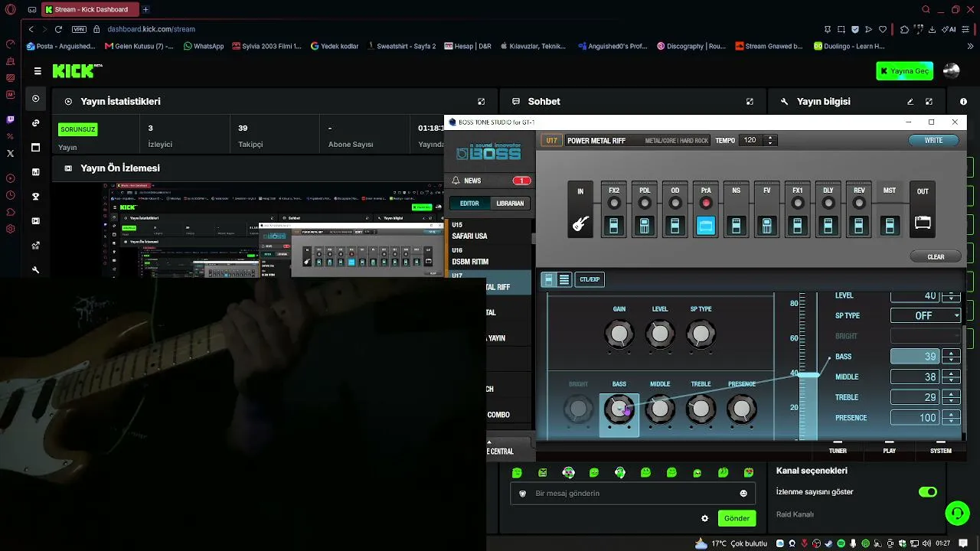Viewport: 980px width, 551px height.
Task: Switch to parameter list view icon
Action: [x=564, y=279]
